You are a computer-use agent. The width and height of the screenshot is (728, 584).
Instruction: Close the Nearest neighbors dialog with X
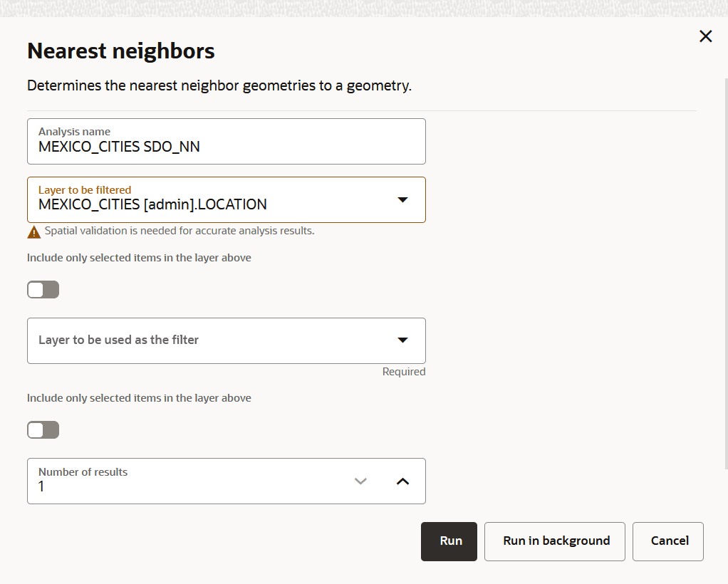706,36
